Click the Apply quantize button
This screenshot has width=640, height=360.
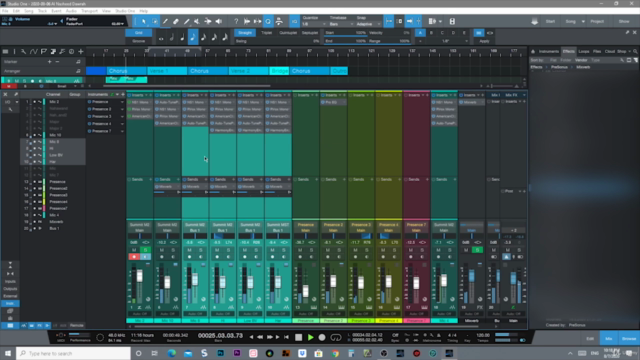pyautogui.click(x=484, y=41)
